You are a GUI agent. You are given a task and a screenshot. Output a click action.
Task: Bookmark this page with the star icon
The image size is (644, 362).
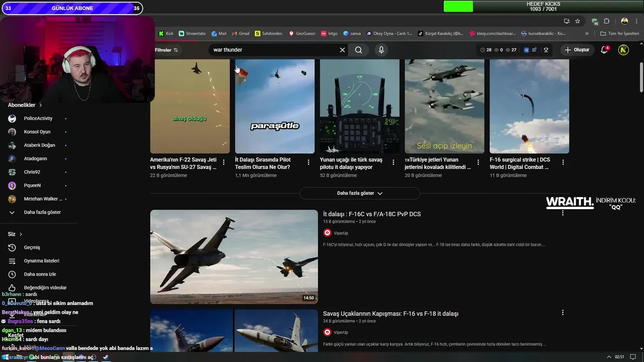578,21
